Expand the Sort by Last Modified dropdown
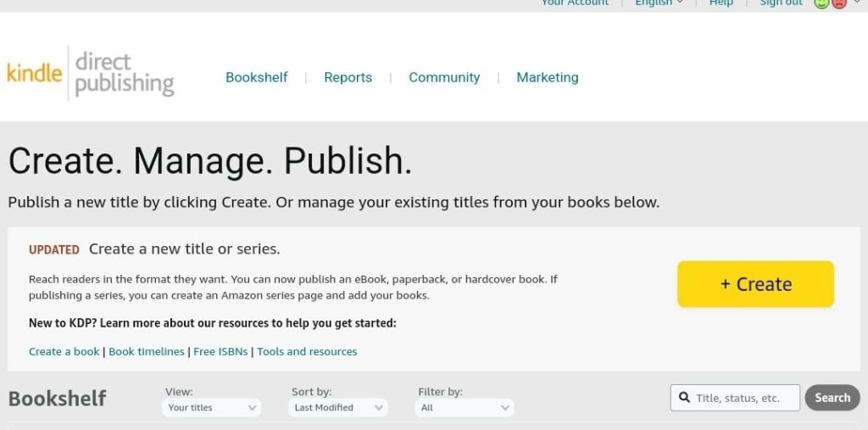868x430 pixels. (337, 408)
